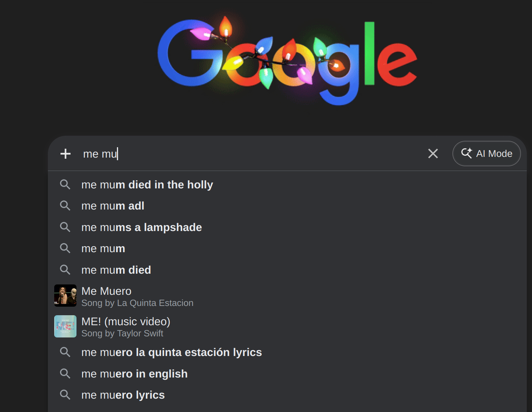Click into the search text field
Screen dimensions: 532x412
tap(252, 154)
